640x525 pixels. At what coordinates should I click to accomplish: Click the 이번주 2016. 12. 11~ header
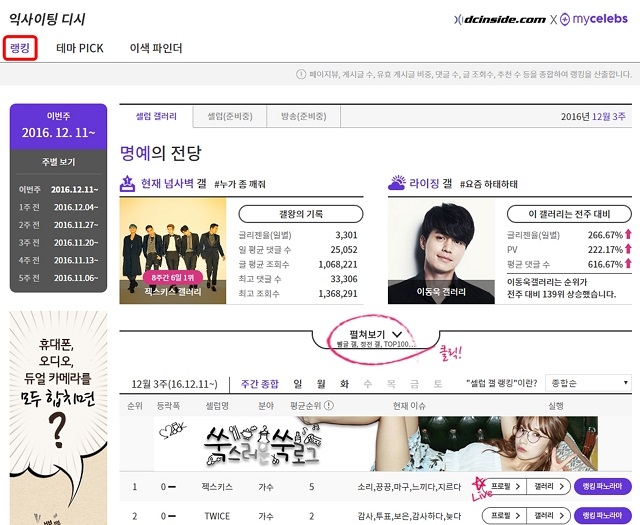[58, 127]
